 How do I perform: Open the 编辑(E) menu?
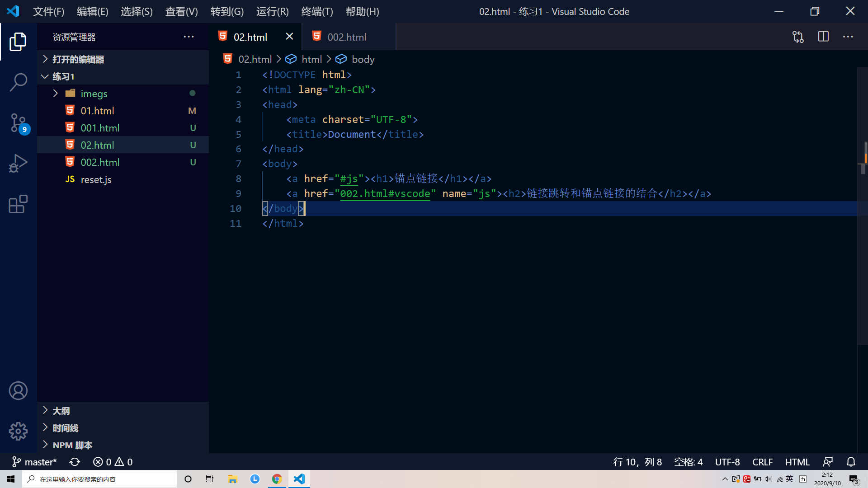tap(93, 11)
